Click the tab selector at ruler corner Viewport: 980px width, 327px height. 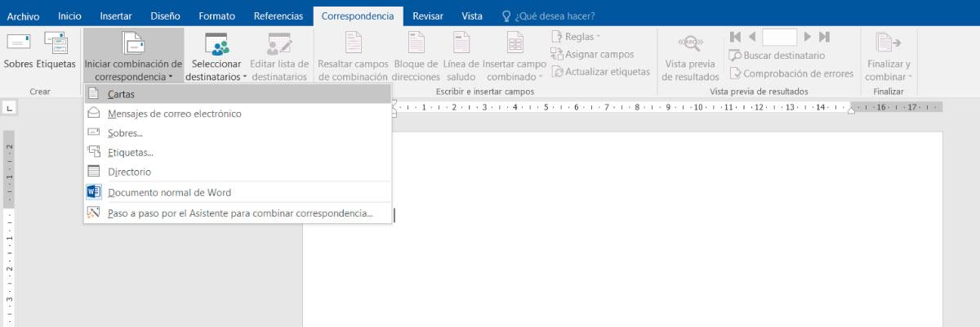point(9,107)
